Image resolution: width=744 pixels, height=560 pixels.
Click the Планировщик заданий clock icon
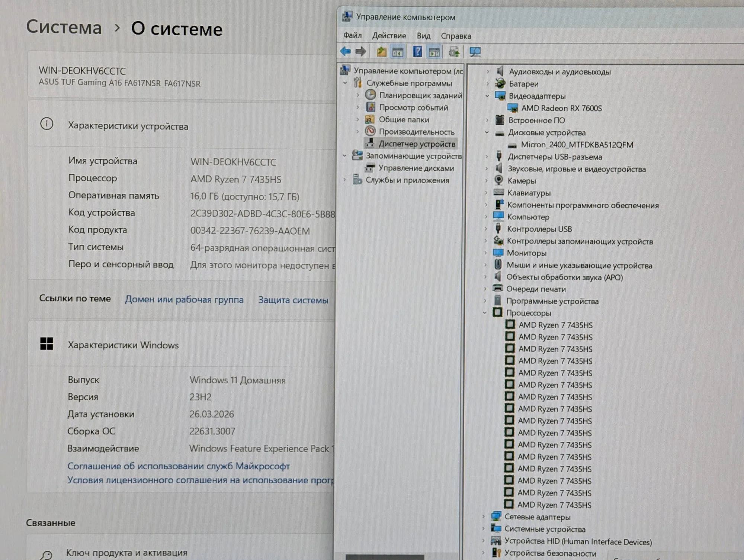point(370,95)
